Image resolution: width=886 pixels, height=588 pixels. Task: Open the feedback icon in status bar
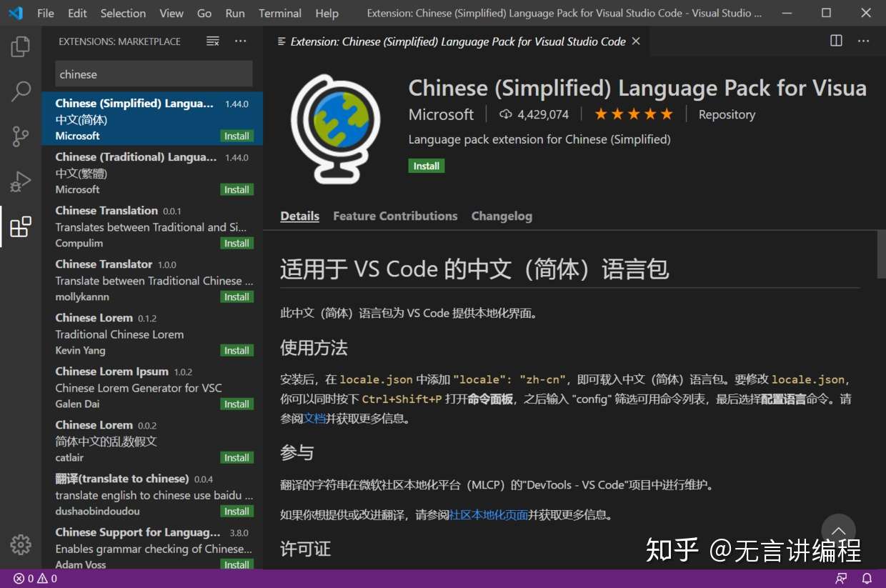[842, 579]
